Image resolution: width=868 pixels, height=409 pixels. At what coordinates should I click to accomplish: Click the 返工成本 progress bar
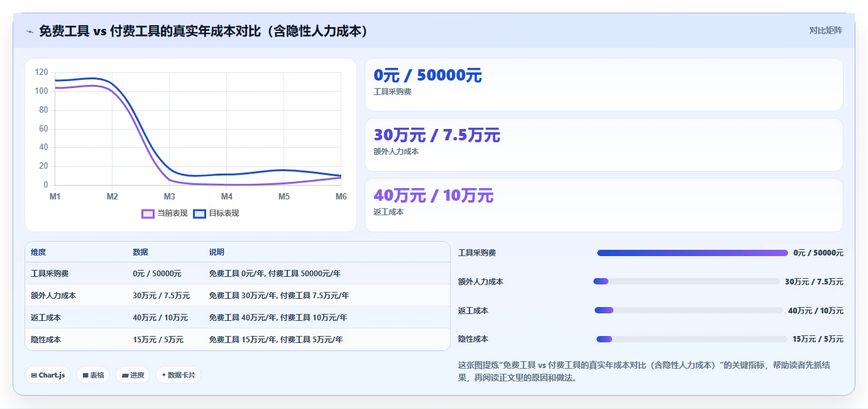pos(689,310)
